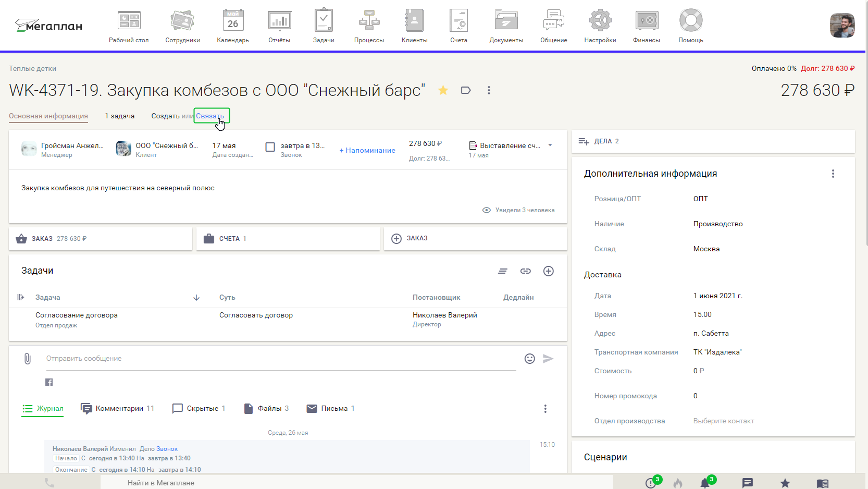Viewport: 868px width, 489px height.
Task: Open favorites star in bottom bar
Action: pos(785,483)
